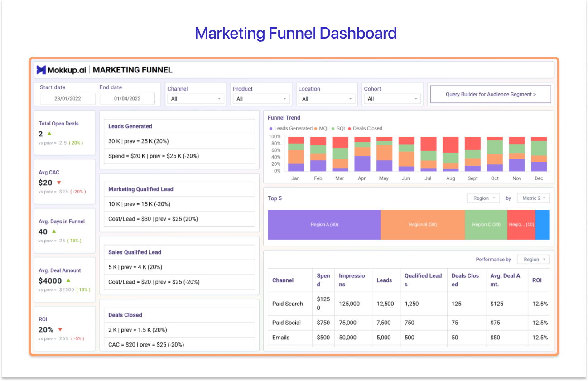Click the Leads Generated card title

[x=130, y=126]
